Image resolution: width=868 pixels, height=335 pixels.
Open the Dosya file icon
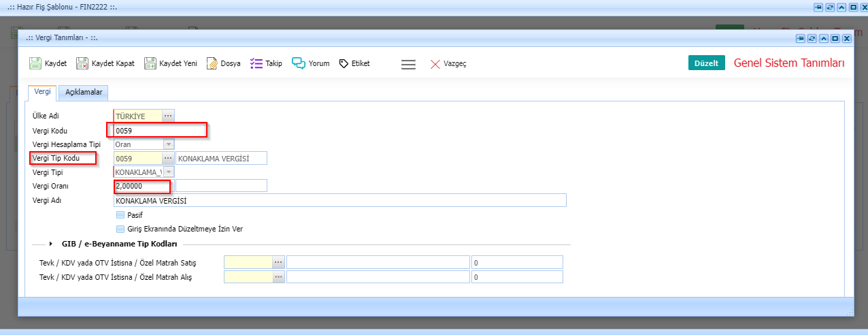pyautogui.click(x=212, y=63)
